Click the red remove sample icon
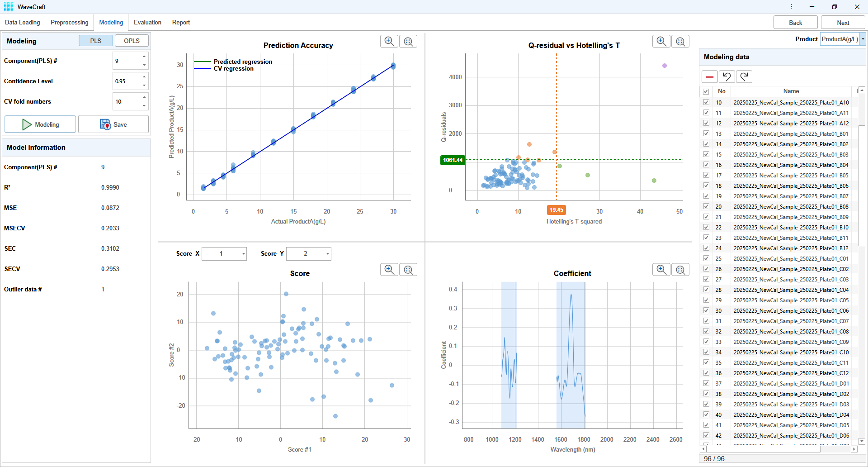The height and width of the screenshot is (467, 868). (709, 76)
